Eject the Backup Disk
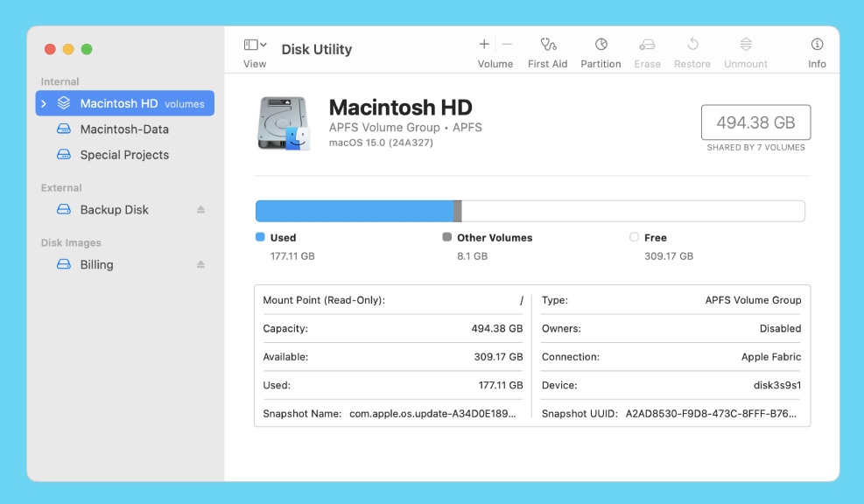This screenshot has height=504, width=864. click(x=200, y=209)
